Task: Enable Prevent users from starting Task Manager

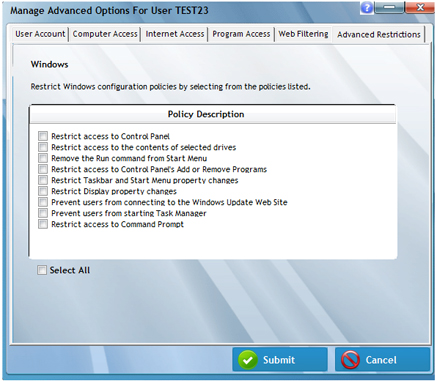Action: [x=43, y=213]
